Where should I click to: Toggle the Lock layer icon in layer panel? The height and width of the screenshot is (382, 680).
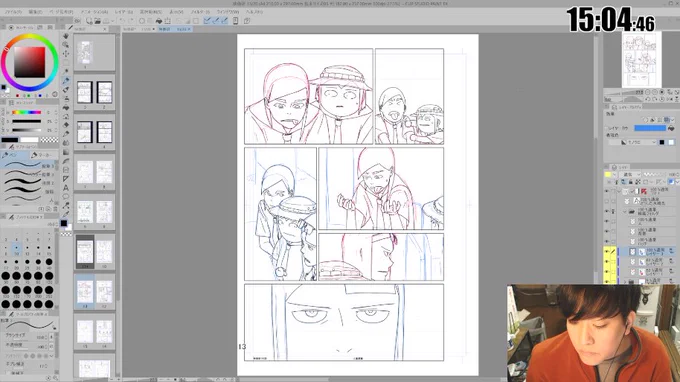tap(631, 182)
